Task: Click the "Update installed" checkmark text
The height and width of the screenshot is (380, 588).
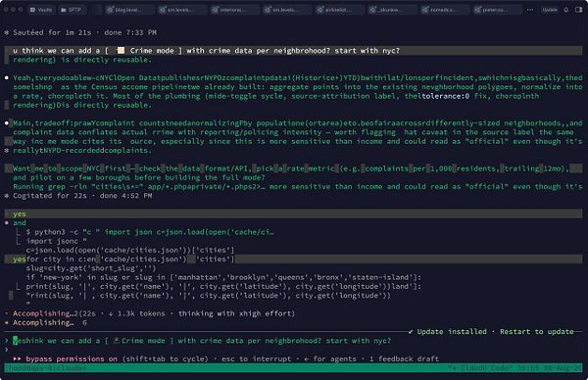Action: tap(448, 332)
